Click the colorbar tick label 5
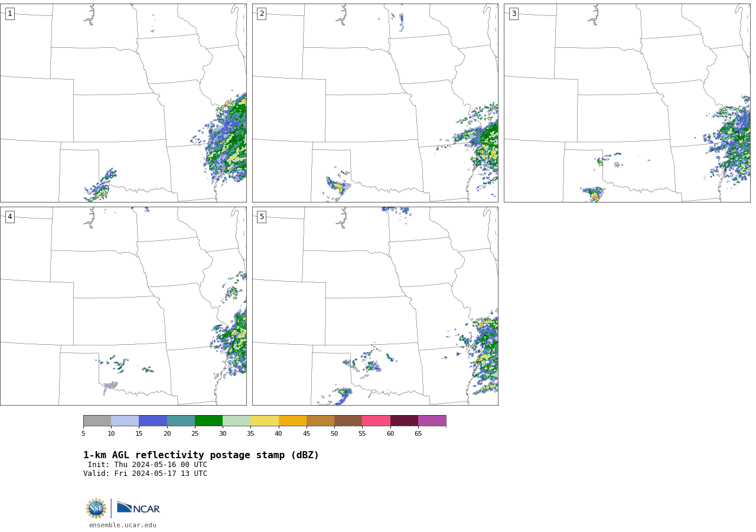Screen dimensions: 756x532 [x=83, y=433]
